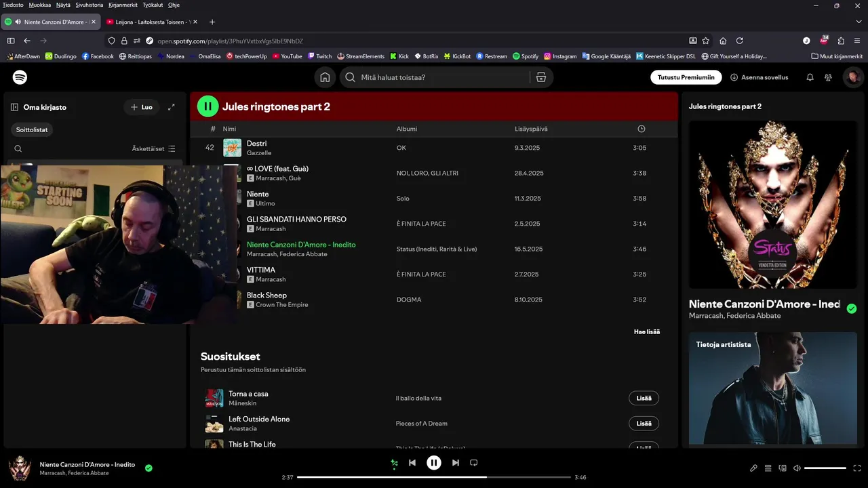The image size is (868, 488).
Task: Open album NOI, LORO, GLI ALTRI
Action: pos(427,173)
